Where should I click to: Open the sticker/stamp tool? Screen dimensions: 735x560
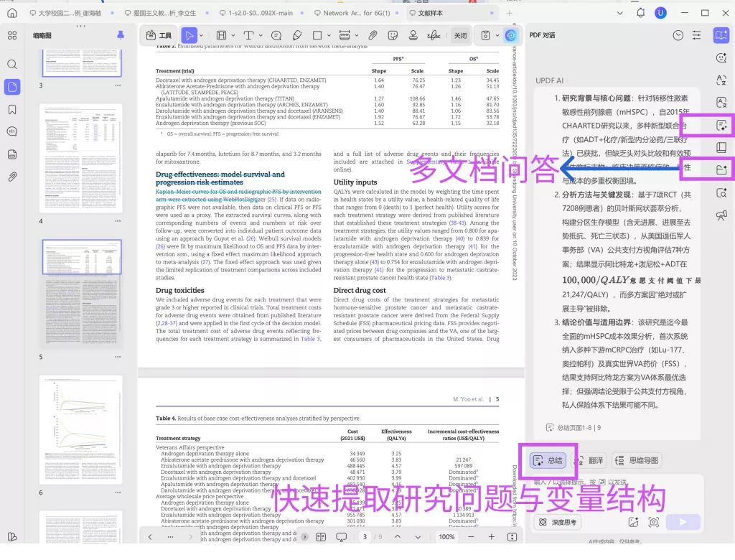click(393, 35)
